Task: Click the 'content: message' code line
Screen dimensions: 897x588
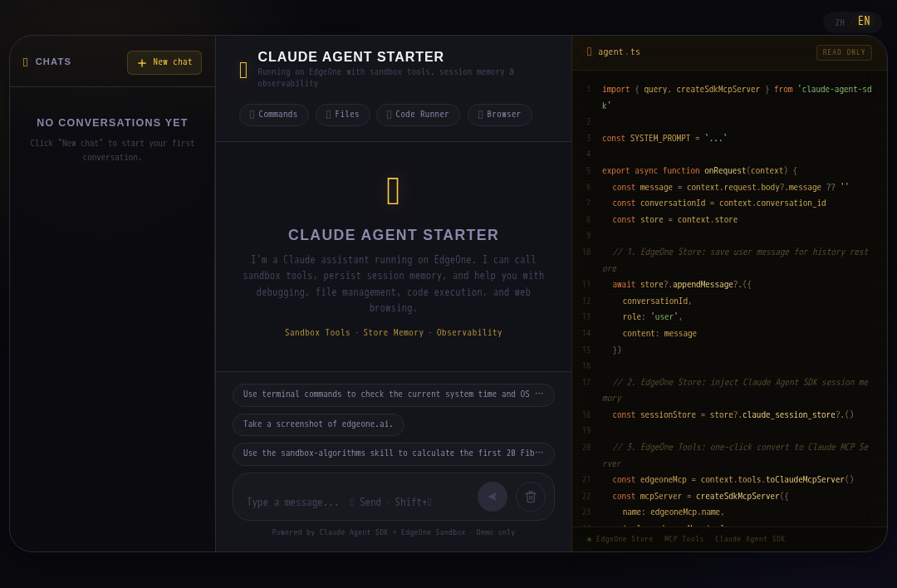Action: point(659,334)
